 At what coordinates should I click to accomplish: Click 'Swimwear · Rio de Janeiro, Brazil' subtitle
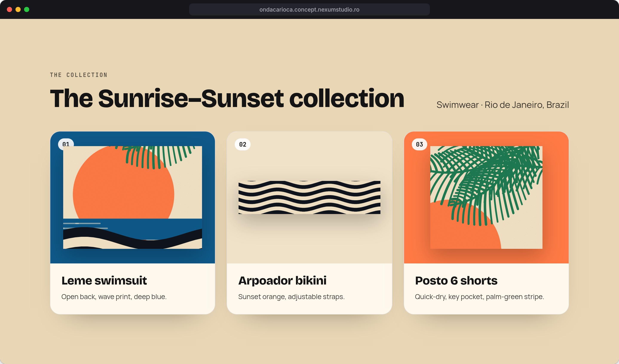503,105
